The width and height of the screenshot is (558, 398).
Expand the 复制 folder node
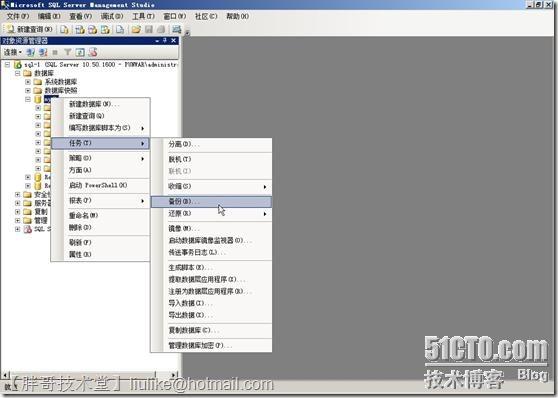pyautogui.click(x=17, y=212)
